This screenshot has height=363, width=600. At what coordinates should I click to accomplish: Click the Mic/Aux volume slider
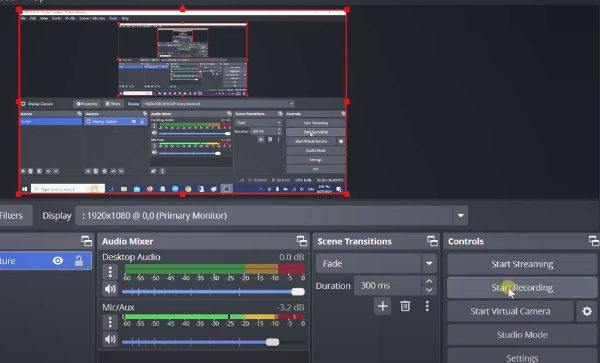pos(213,342)
